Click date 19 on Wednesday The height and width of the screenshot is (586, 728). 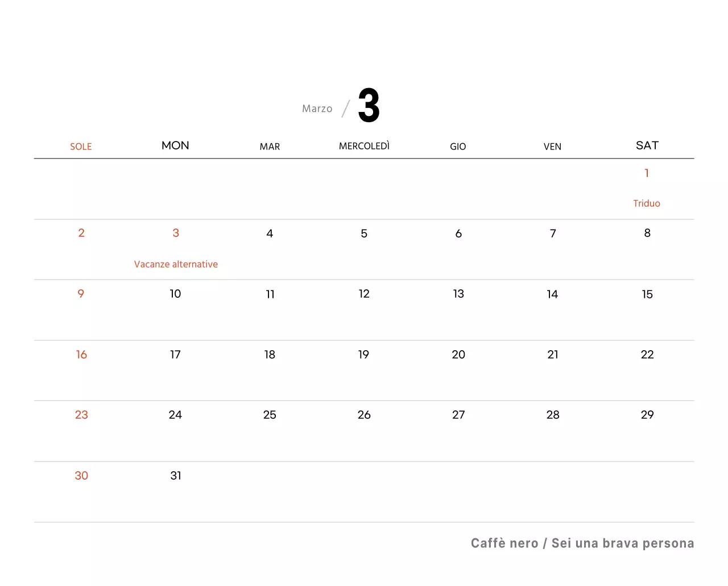[x=363, y=355]
